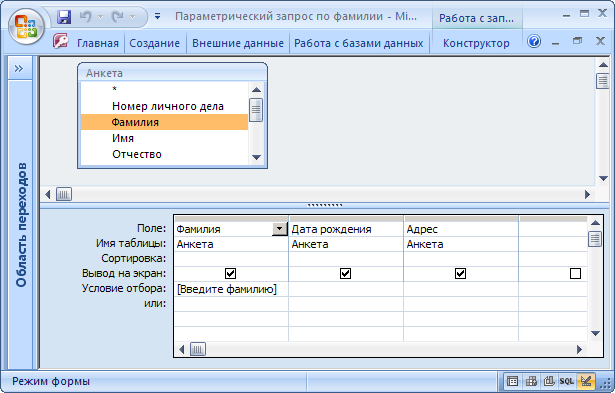Select the asterisk field in Анкета
Screen dimensions: 615x393
pos(164,89)
